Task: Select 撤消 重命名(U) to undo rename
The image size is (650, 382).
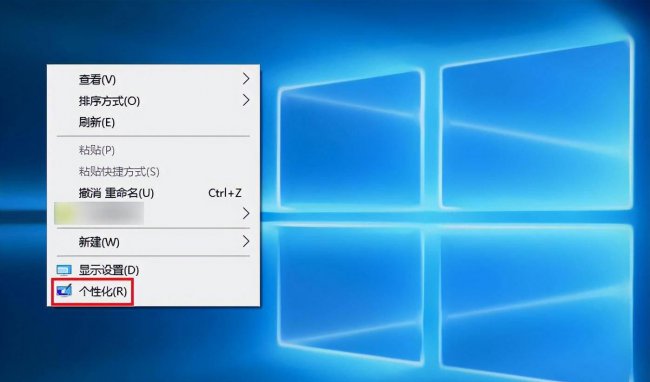Action: tap(153, 193)
